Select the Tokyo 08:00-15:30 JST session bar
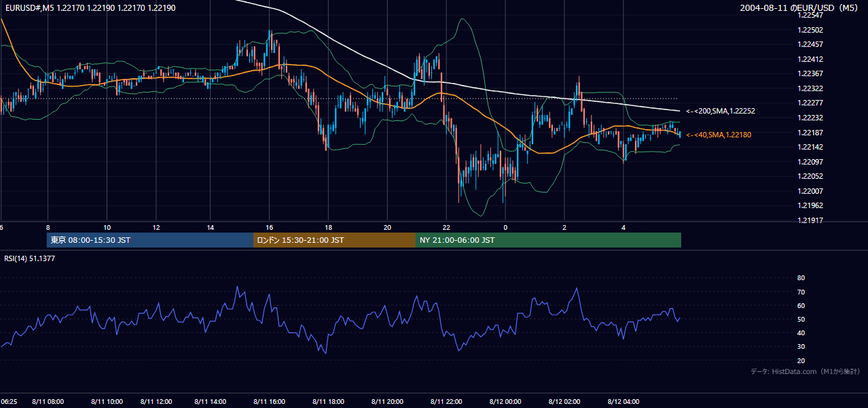868x408 pixels. click(150, 240)
